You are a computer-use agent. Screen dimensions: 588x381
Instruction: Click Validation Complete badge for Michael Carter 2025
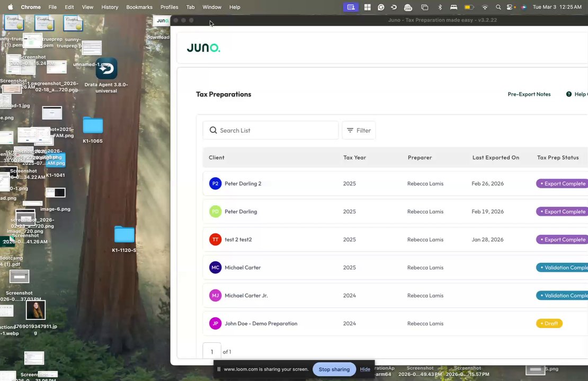[562, 267]
